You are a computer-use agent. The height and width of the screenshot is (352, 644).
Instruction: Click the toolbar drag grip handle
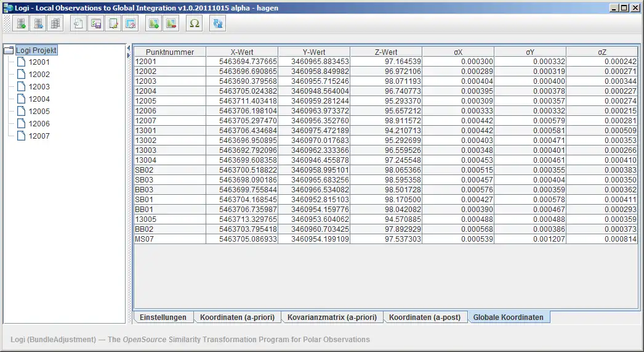click(x=7, y=23)
